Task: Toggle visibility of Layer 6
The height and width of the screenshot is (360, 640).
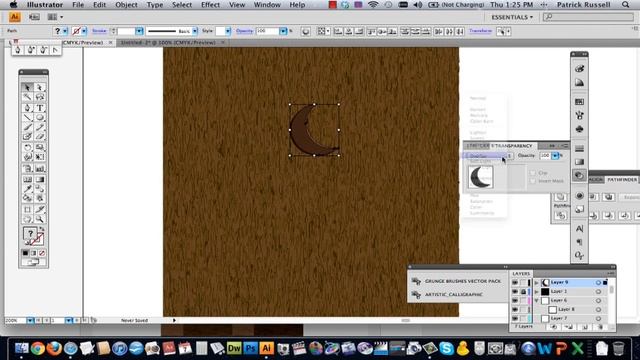Action: 515,300
